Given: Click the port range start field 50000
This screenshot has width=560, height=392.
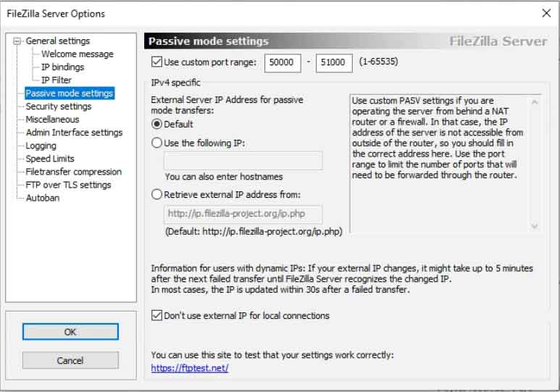Looking at the screenshot, I should coord(283,62).
